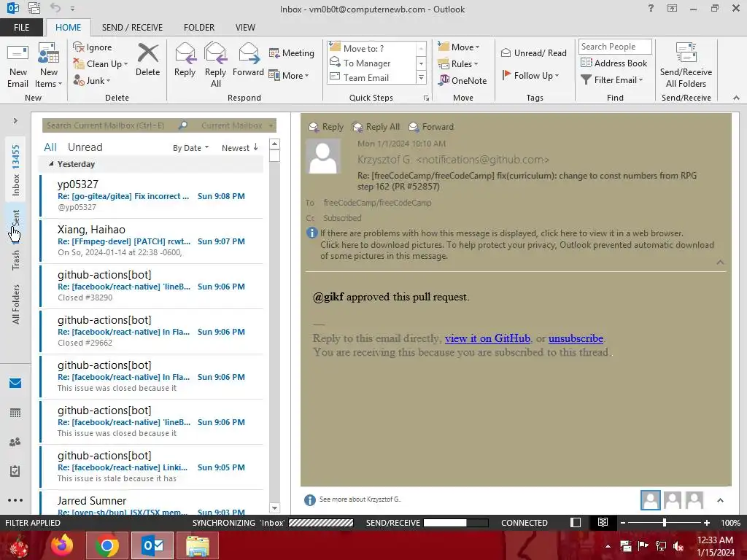Open the Tasks navigation icon

click(x=15, y=471)
